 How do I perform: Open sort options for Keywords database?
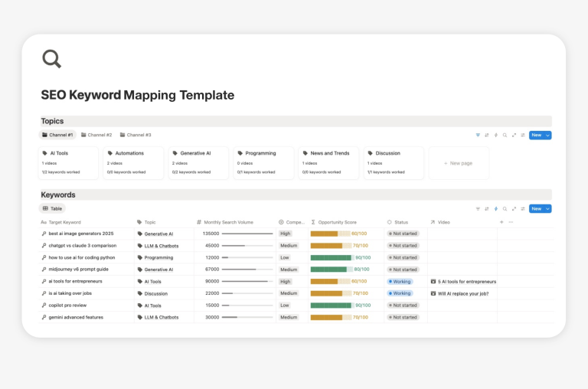click(487, 208)
